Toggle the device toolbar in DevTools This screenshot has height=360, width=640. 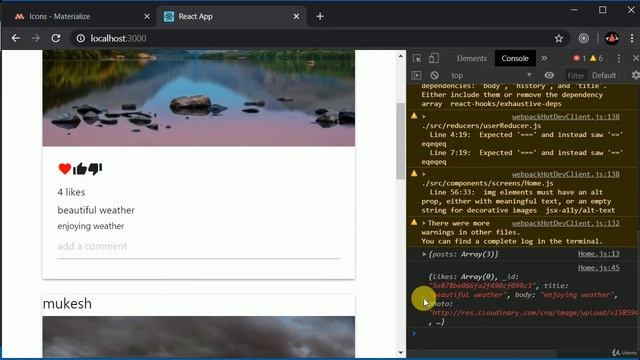[433, 58]
